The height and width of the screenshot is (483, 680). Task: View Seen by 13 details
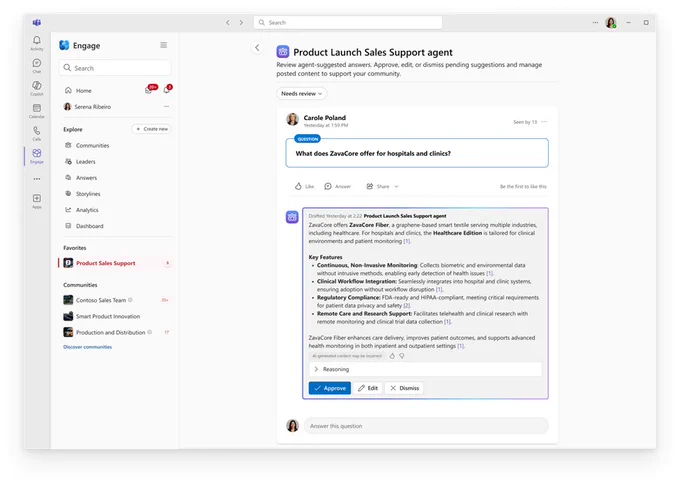pos(525,122)
